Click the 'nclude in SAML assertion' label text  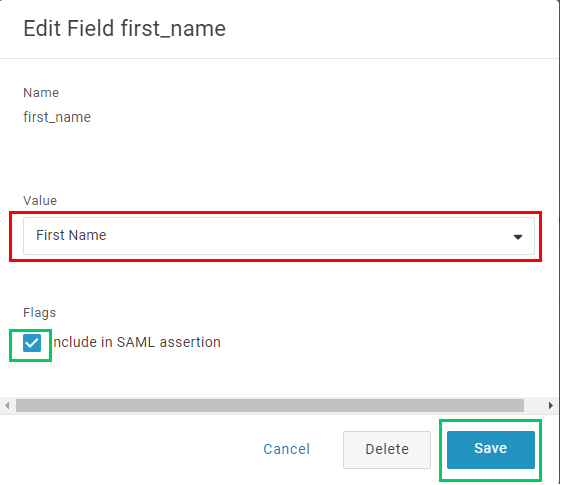coord(137,342)
